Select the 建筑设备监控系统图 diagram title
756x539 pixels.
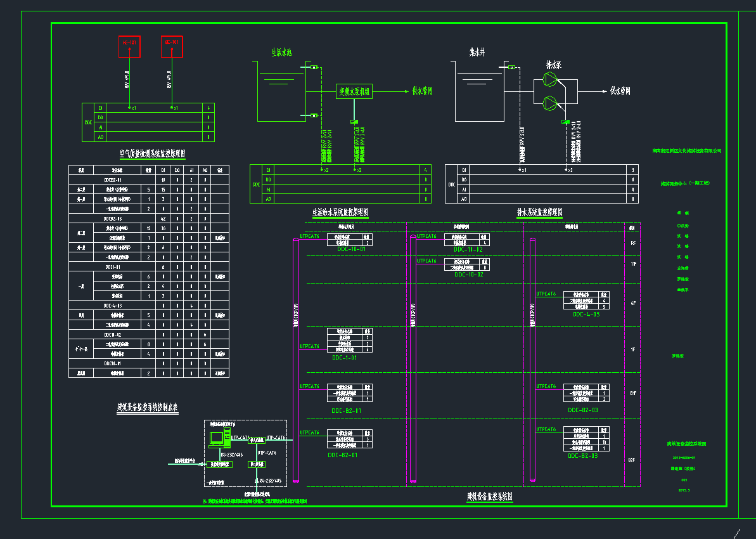[489, 498]
